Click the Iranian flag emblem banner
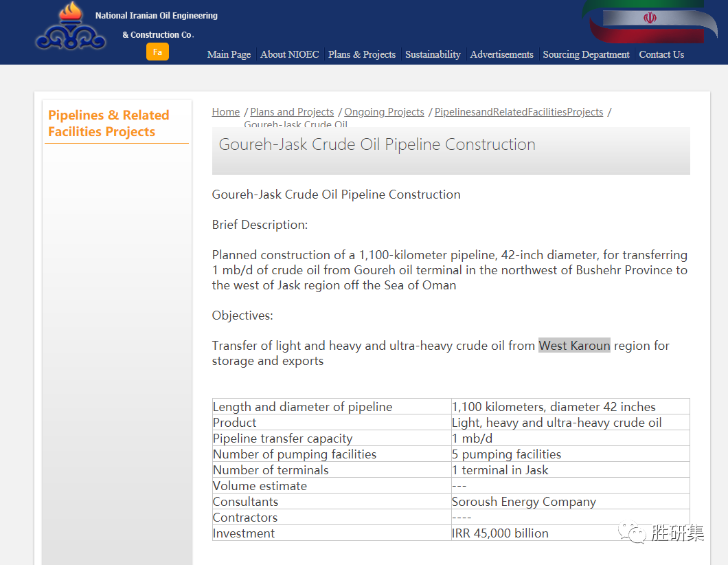This screenshot has height=565, width=728. (x=650, y=21)
